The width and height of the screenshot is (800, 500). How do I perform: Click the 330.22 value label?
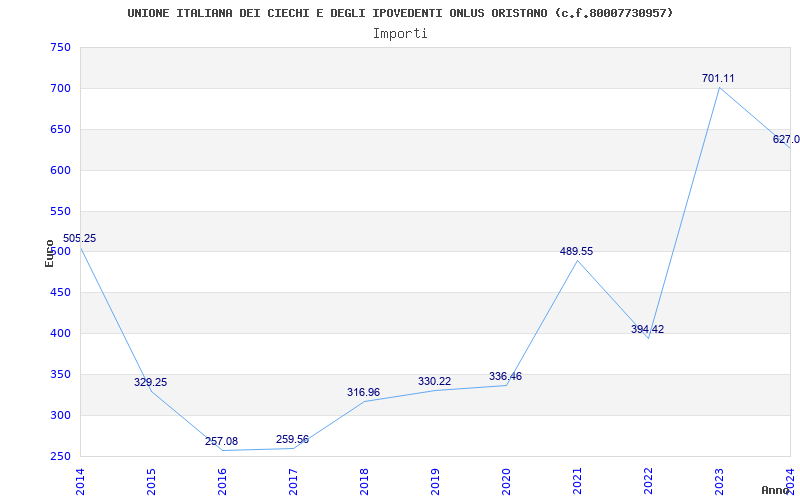coord(434,381)
